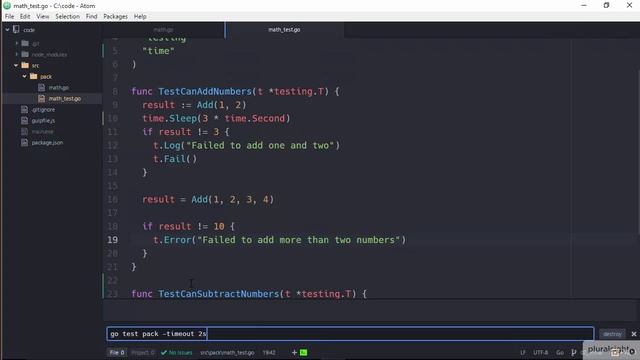Open math.go in the tree view
This screenshot has height=360, width=640.
(x=59, y=87)
